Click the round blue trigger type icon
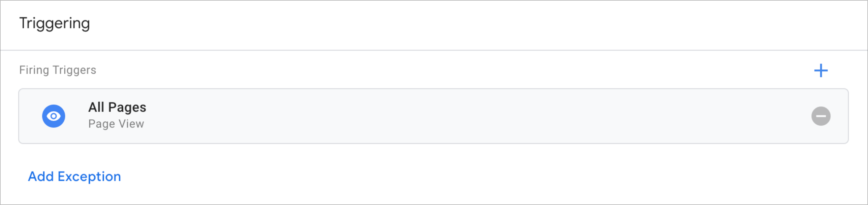The width and height of the screenshot is (868, 205). pos(53,116)
